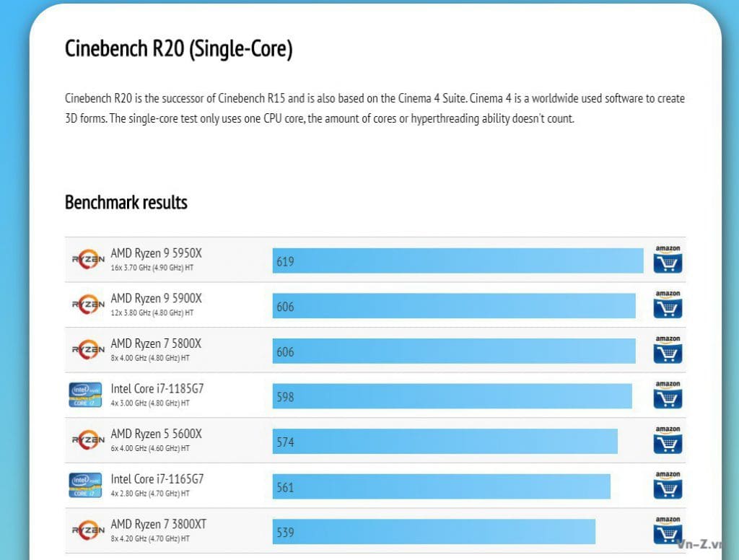Click the Ryzen logo beside Ryzen 9 5950X
Image resolution: width=739 pixels, height=560 pixels.
pyautogui.click(x=88, y=260)
